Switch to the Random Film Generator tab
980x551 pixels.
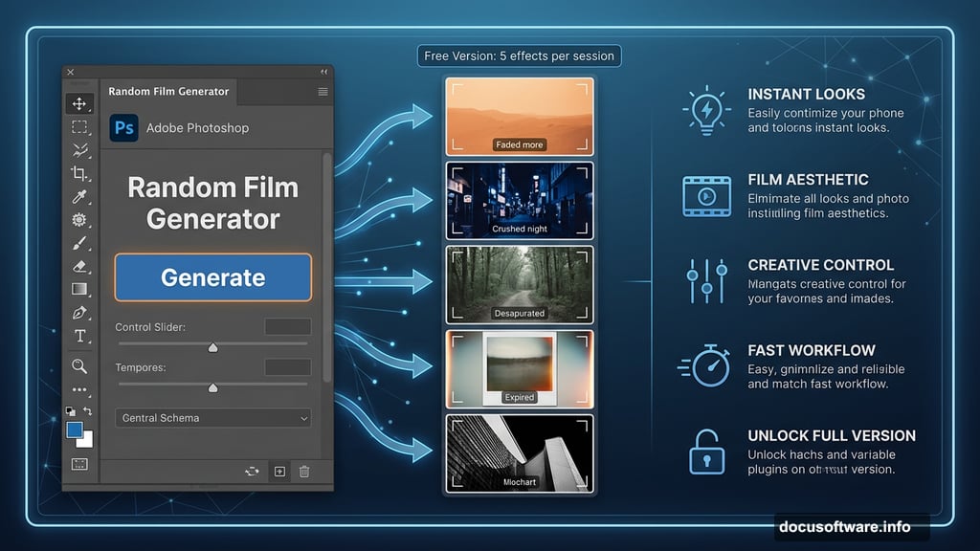point(168,92)
